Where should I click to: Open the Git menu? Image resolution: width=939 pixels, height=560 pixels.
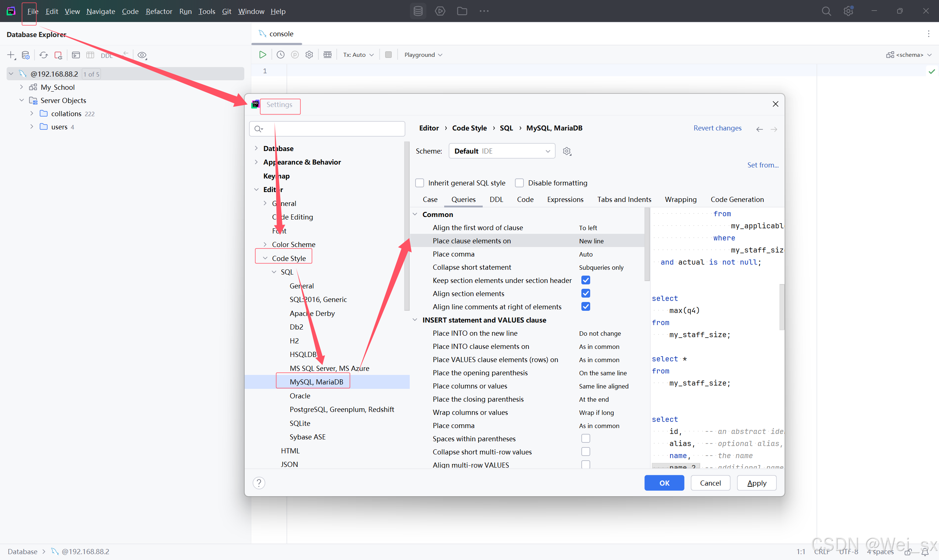227,11
